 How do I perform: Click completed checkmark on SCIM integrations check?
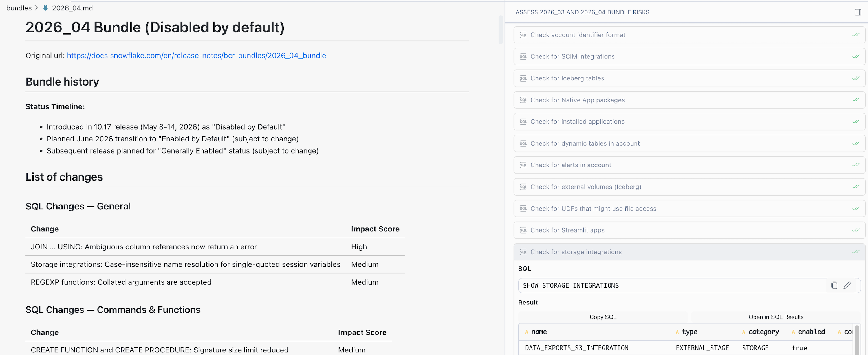click(856, 57)
